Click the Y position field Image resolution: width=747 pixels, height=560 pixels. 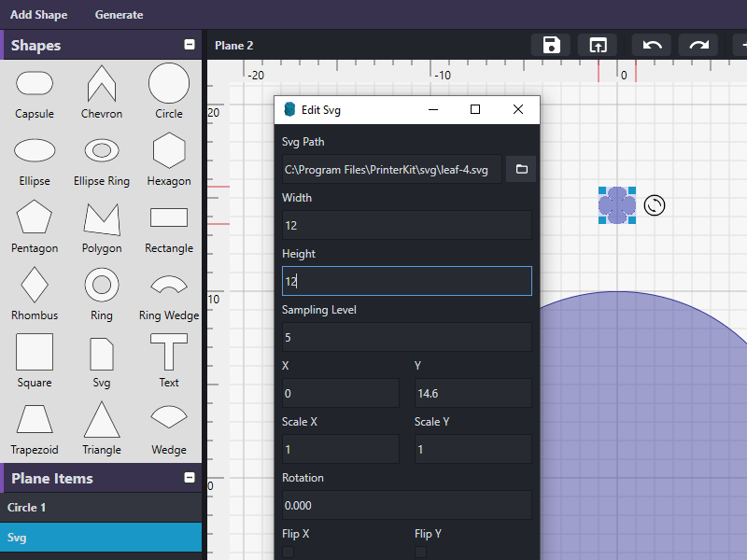(473, 393)
